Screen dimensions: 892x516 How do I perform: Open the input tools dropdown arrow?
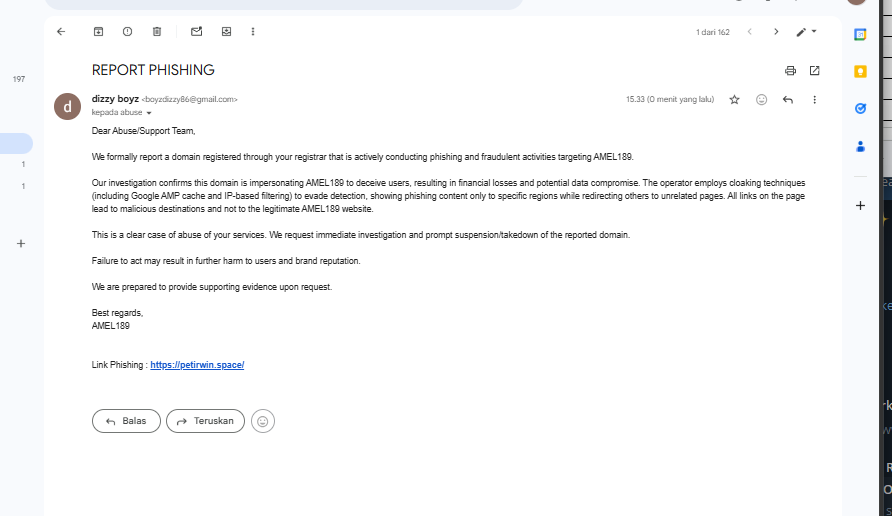point(814,32)
